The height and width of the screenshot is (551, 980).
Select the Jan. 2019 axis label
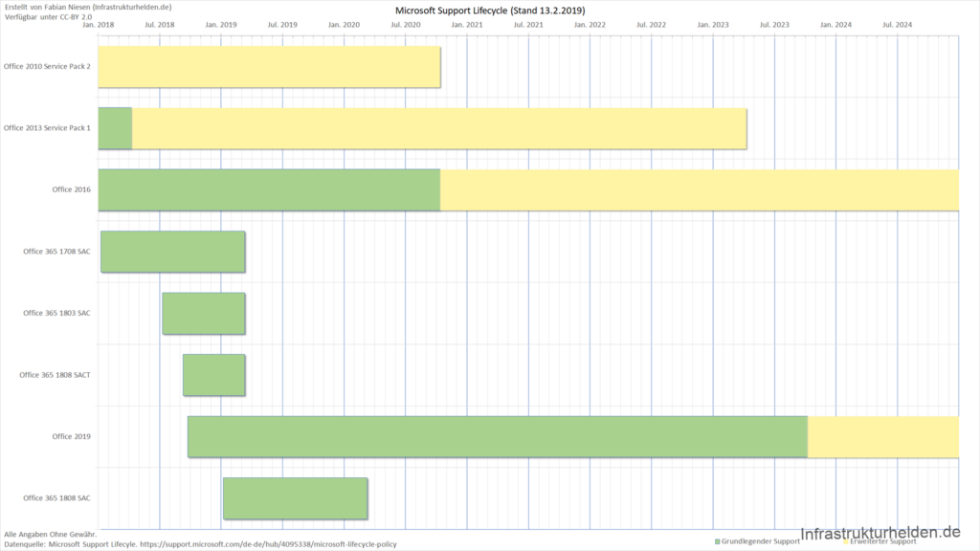pos(221,25)
